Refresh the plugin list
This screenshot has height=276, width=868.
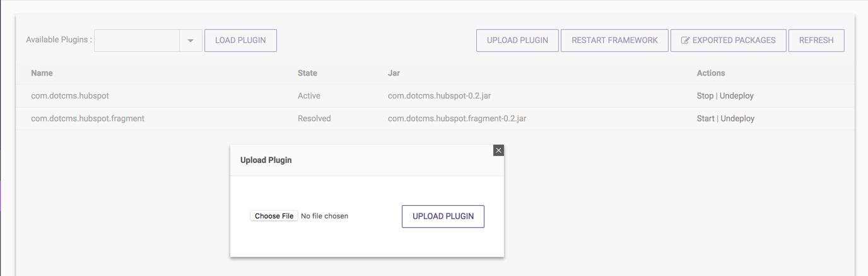click(x=816, y=40)
